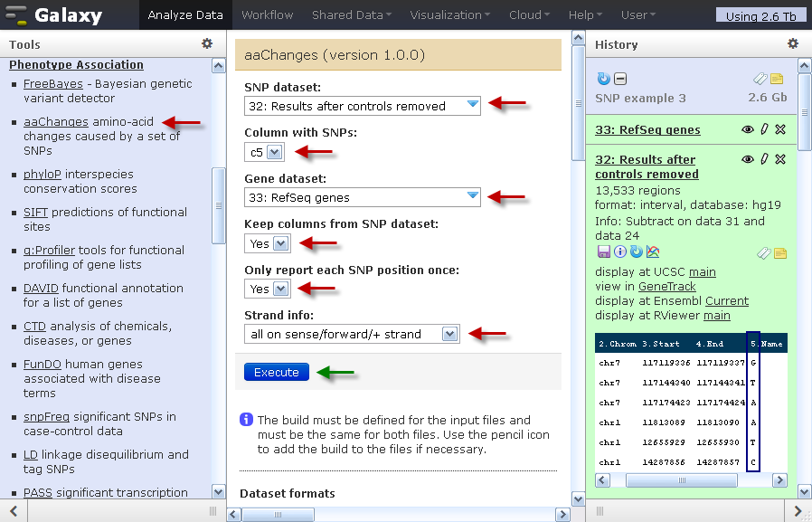
Task: Open the Gene dataset dropdown
Action: pyautogui.click(x=362, y=197)
